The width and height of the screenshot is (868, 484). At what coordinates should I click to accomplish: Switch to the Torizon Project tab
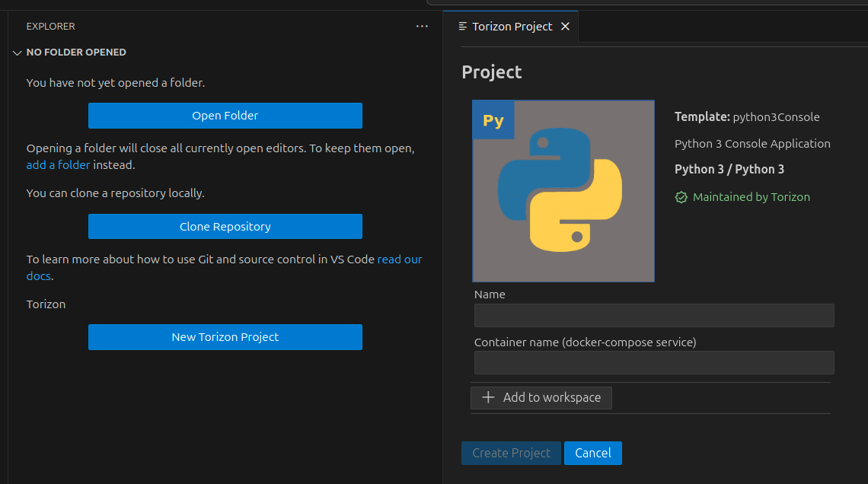pyautogui.click(x=512, y=27)
